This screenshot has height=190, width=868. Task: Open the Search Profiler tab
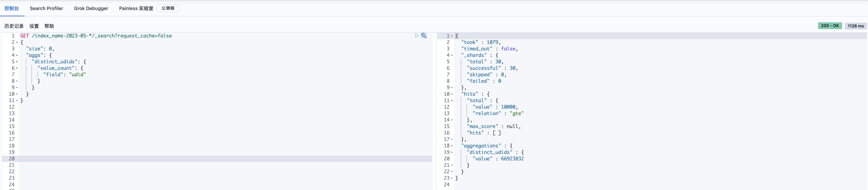click(x=46, y=9)
